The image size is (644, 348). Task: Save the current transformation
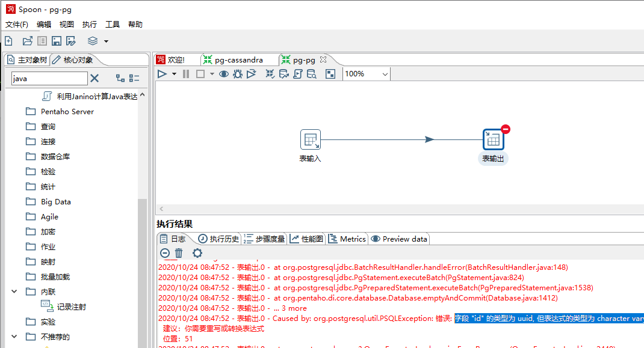tap(56, 40)
